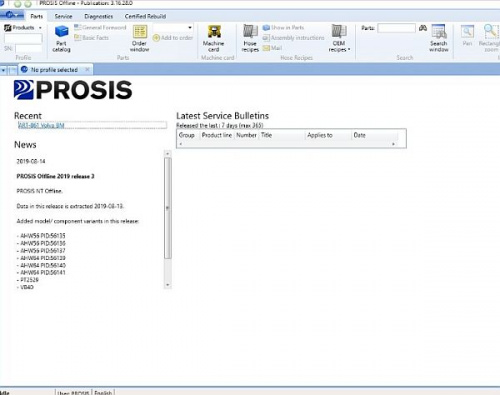Click Show in Parts
Image resolution: width=500 pixels, height=395 pixels.
283,27
